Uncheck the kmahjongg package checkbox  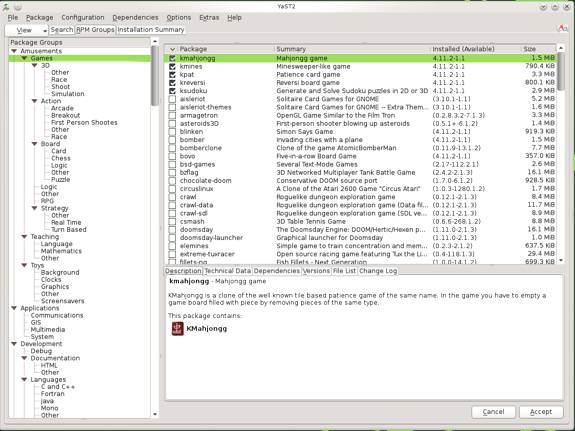tap(172, 58)
